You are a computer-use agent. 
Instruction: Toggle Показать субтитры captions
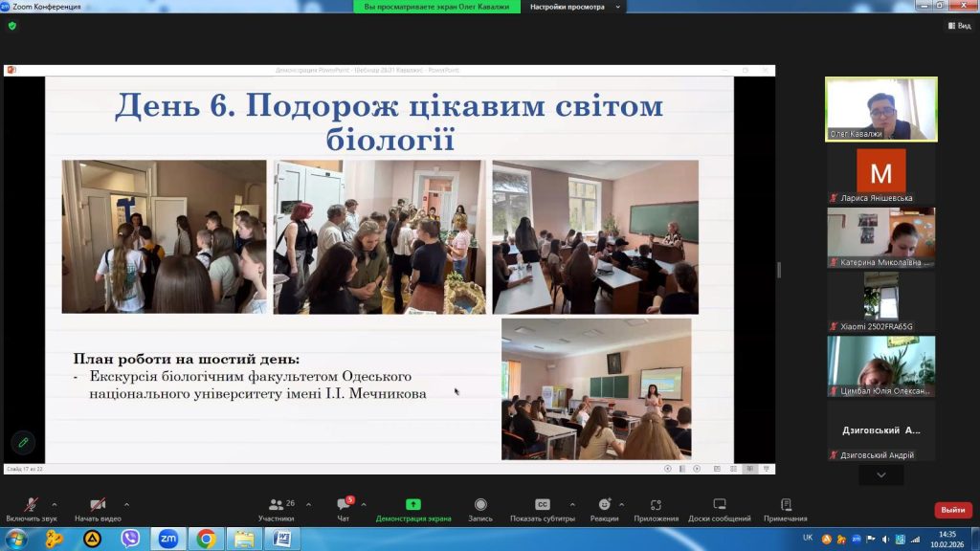pos(543,506)
